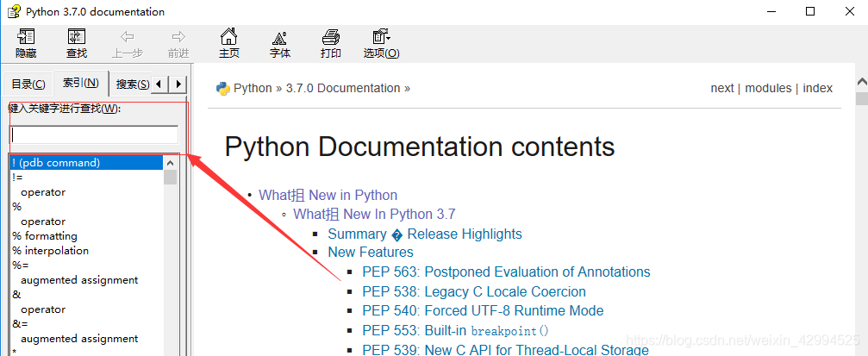Click the help file icon in title bar
The height and width of the screenshot is (356, 868).
(14, 11)
